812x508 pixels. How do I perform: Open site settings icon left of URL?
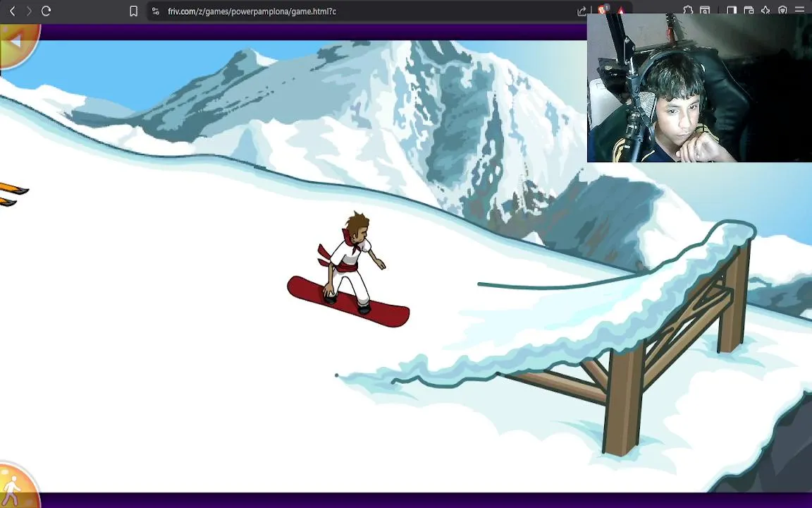[x=155, y=11]
